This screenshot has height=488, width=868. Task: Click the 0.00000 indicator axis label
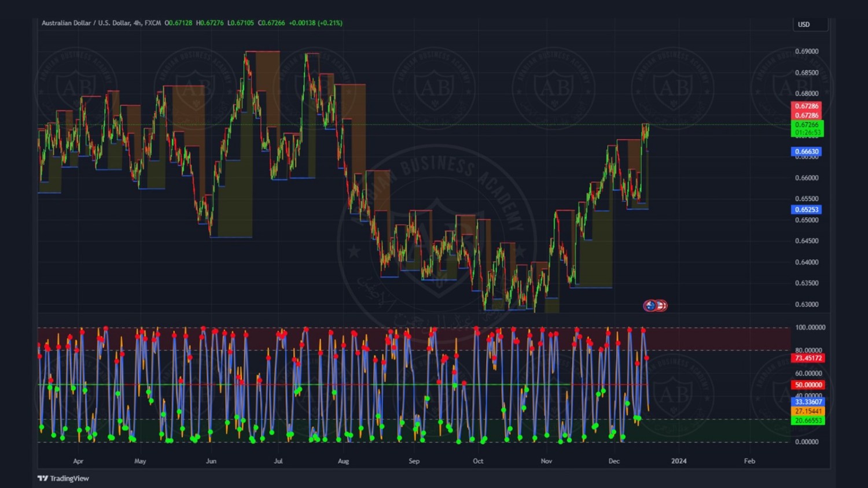pos(807,442)
